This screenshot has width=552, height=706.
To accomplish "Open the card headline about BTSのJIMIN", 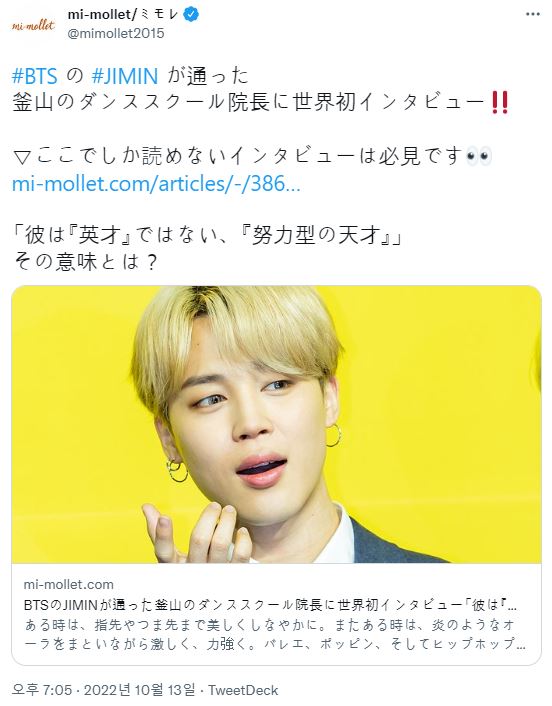I will [270, 605].
